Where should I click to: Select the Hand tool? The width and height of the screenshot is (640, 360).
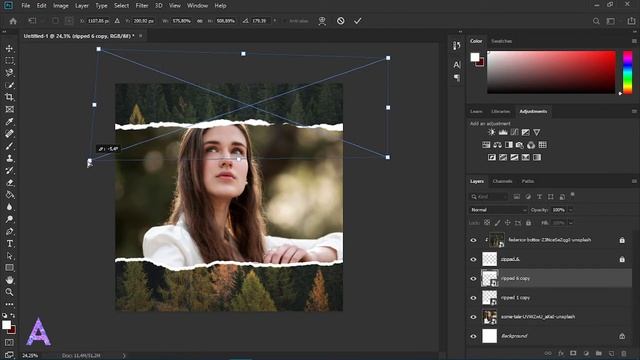pyautogui.click(x=9, y=280)
